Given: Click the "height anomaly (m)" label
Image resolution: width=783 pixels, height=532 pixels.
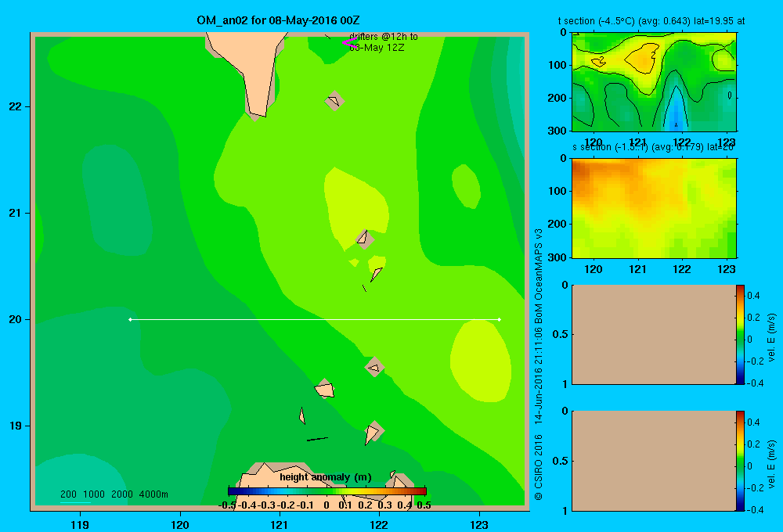Looking at the screenshot, I should (x=326, y=477).
